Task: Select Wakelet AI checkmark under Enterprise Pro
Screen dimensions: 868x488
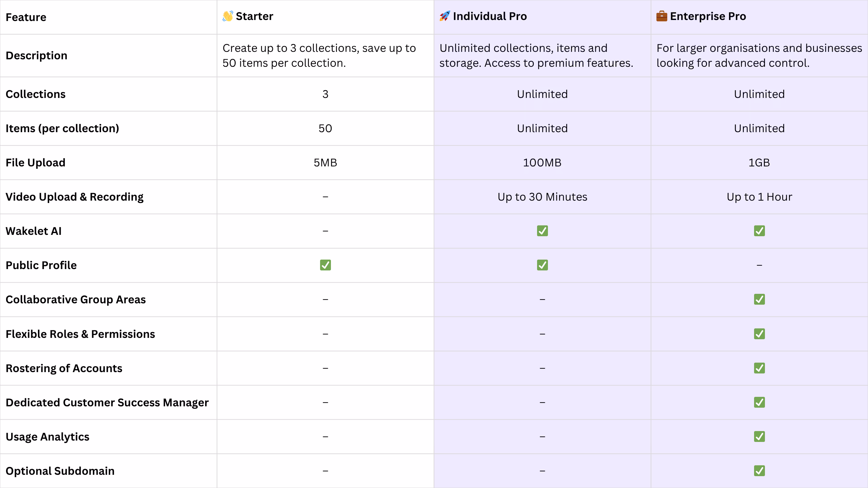Action: pyautogui.click(x=759, y=231)
